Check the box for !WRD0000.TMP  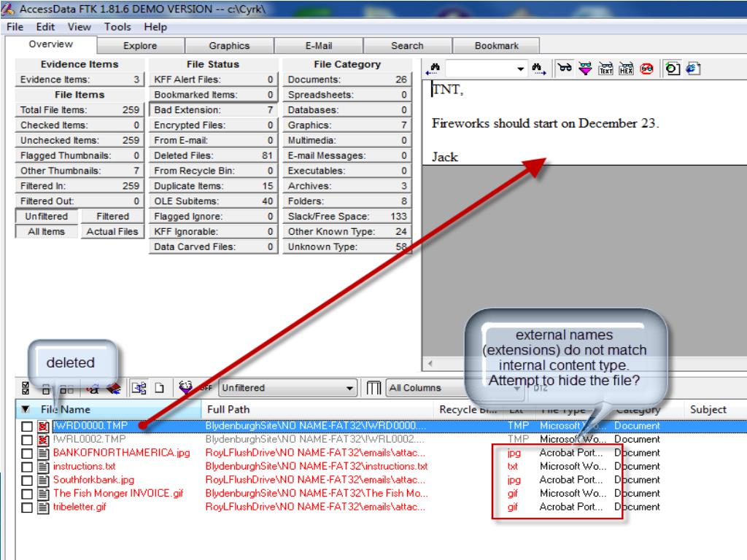tap(27, 426)
